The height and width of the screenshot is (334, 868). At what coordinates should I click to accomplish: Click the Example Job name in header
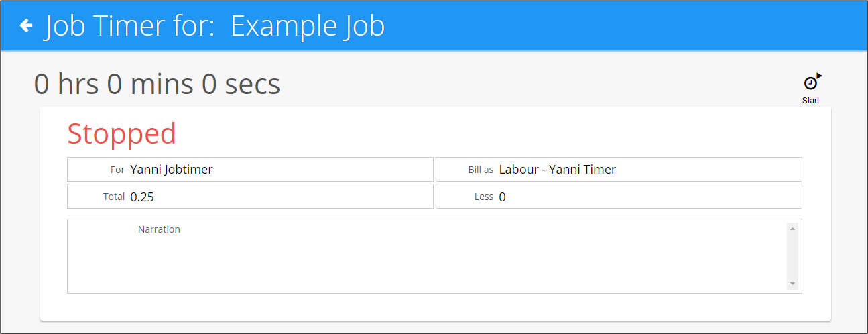pos(308,26)
